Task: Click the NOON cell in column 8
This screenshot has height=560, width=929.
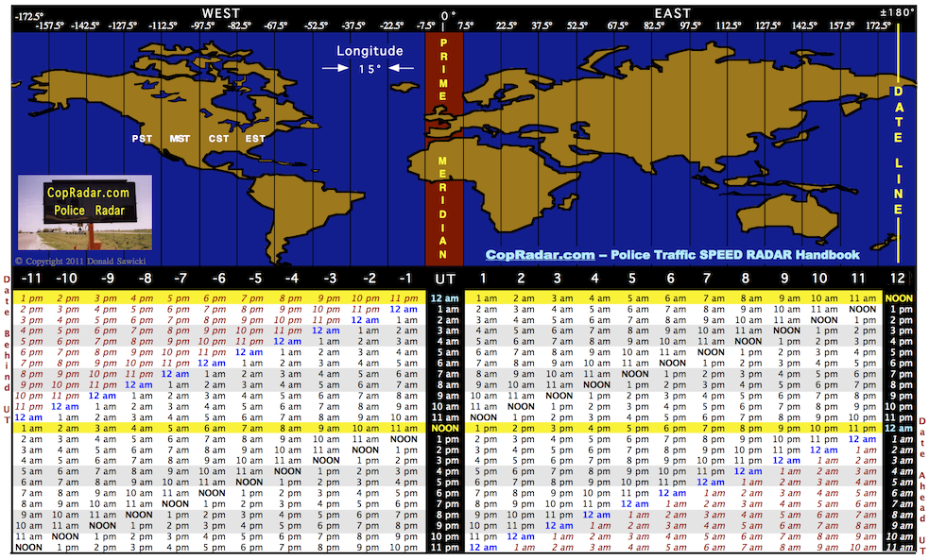Action: 748,342
